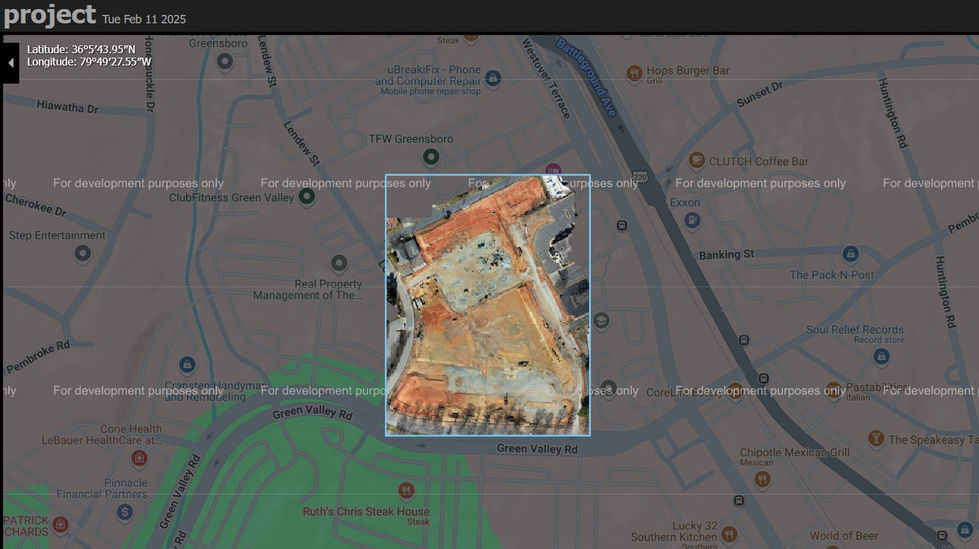Click Chipotle Mexican Grill label
Screen dimensions: 979x549
click(x=794, y=452)
